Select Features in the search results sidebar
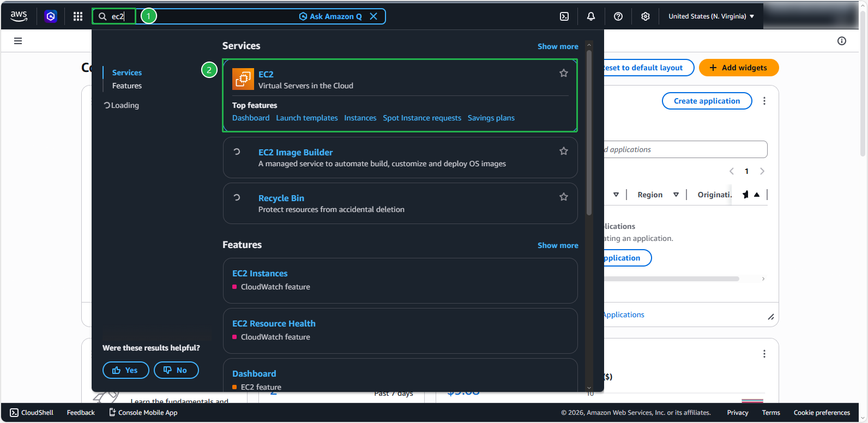 (x=127, y=86)
